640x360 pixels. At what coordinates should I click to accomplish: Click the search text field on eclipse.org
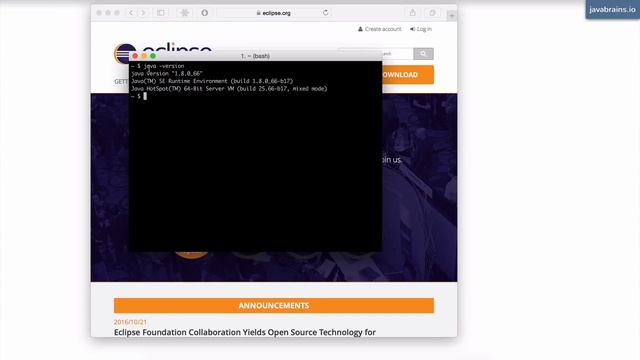pyautogui.click(x=398, y=53)
